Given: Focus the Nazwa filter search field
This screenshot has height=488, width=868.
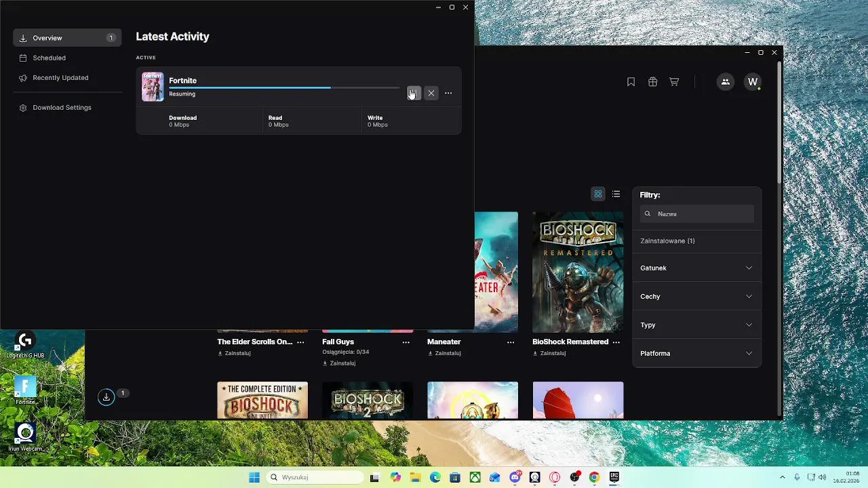Looking at the screenshot, I should 696,213.
